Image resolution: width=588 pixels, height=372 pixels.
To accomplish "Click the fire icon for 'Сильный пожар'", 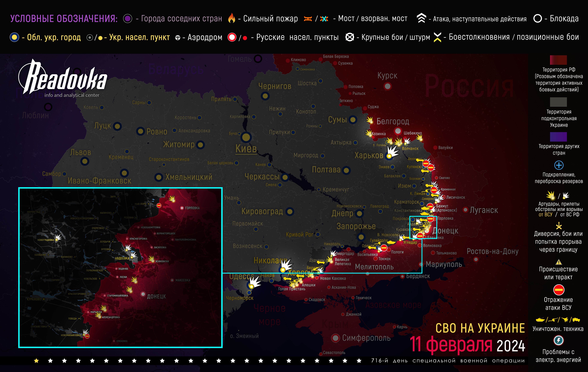I will [231, 18].
